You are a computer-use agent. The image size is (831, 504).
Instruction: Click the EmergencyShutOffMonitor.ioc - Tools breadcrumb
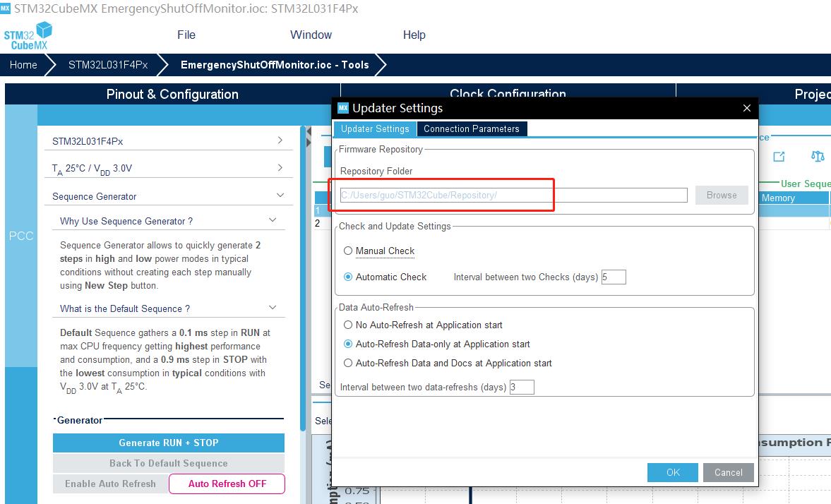point(275,65)
